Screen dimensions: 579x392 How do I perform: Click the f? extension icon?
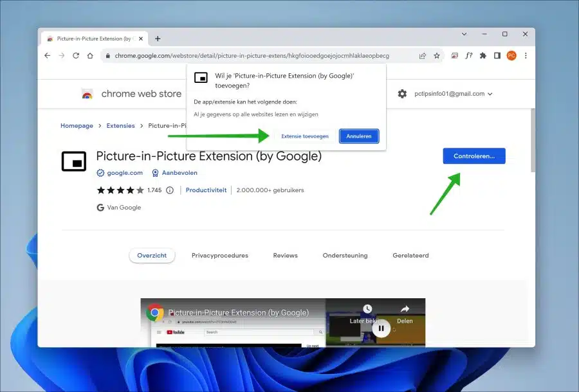click(468, 56)
